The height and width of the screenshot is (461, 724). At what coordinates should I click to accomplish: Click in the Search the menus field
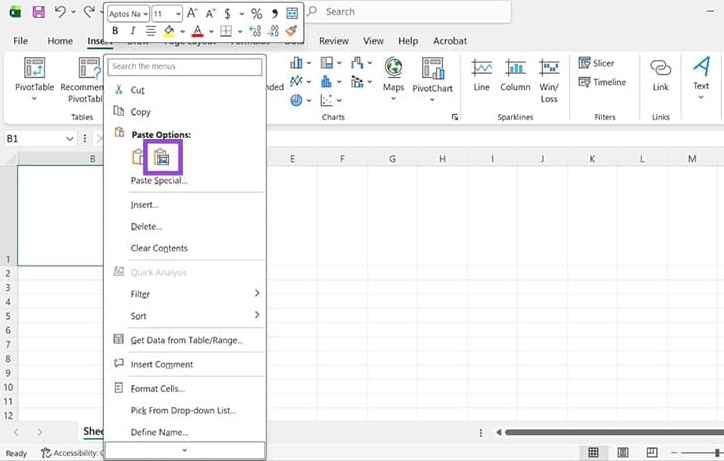pyautogui.click(x=185, y=67)
